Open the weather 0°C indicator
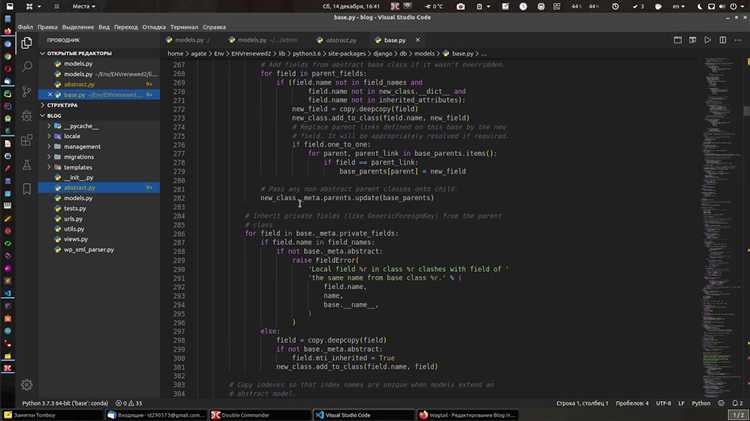 click(434, 6)
